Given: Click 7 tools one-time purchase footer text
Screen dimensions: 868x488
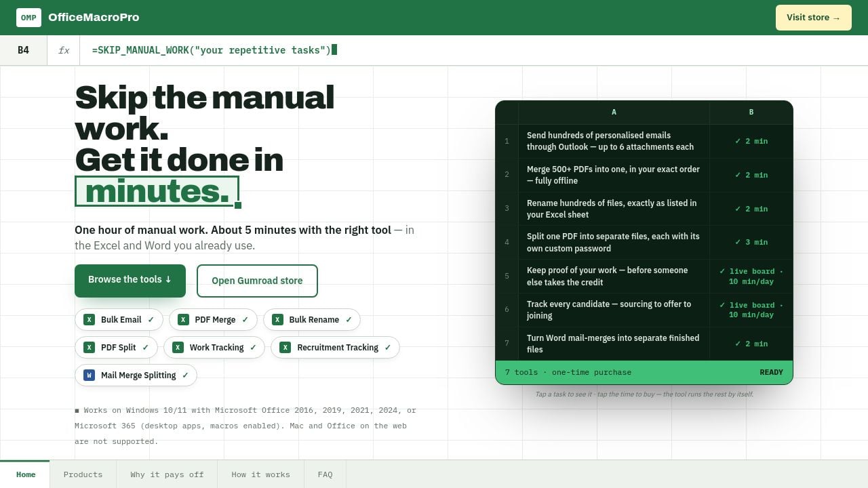Looking at the screenshot, I should point(568,372).
